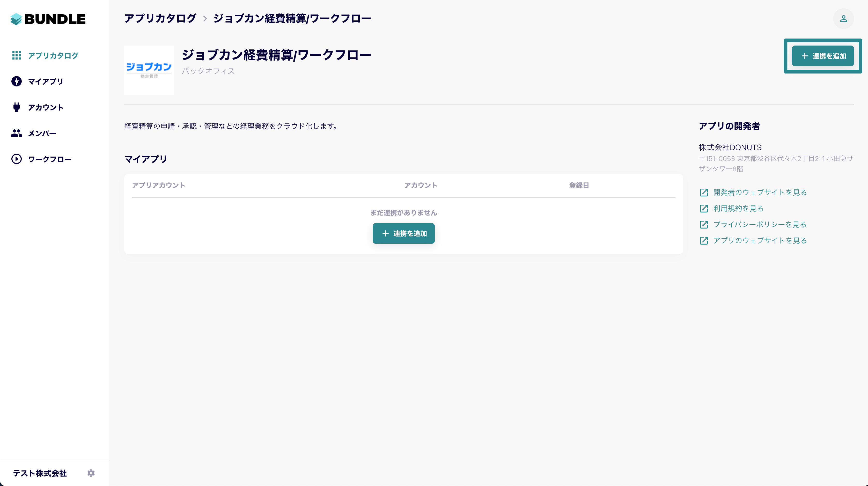
Task: Click the 〒151-0053 developer address text
Action: click(776, 164)
